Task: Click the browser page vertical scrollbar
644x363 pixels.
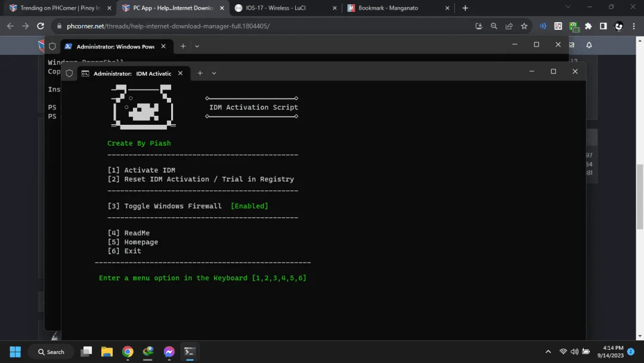Action: (640, 198)
